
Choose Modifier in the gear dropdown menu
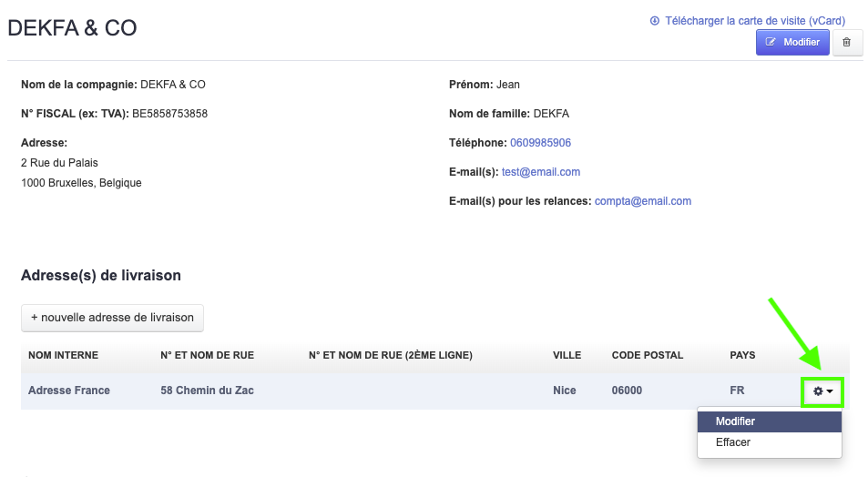tap(736, 421)
